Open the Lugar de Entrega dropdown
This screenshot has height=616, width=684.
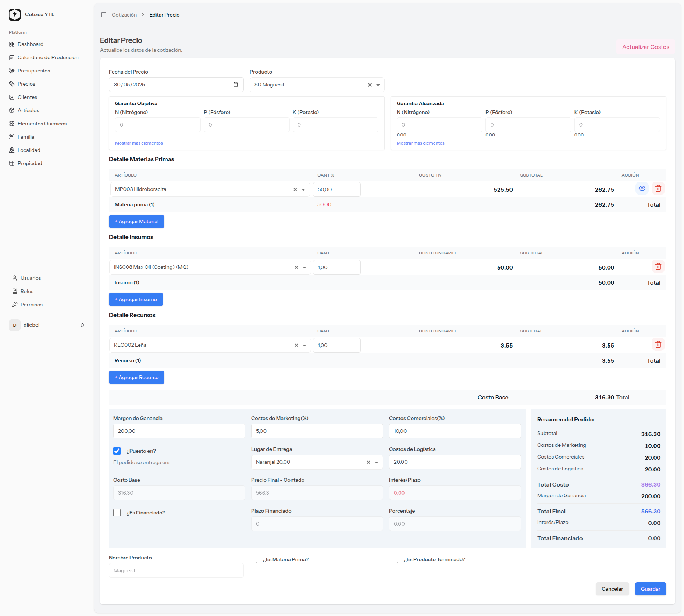point(377,462)
